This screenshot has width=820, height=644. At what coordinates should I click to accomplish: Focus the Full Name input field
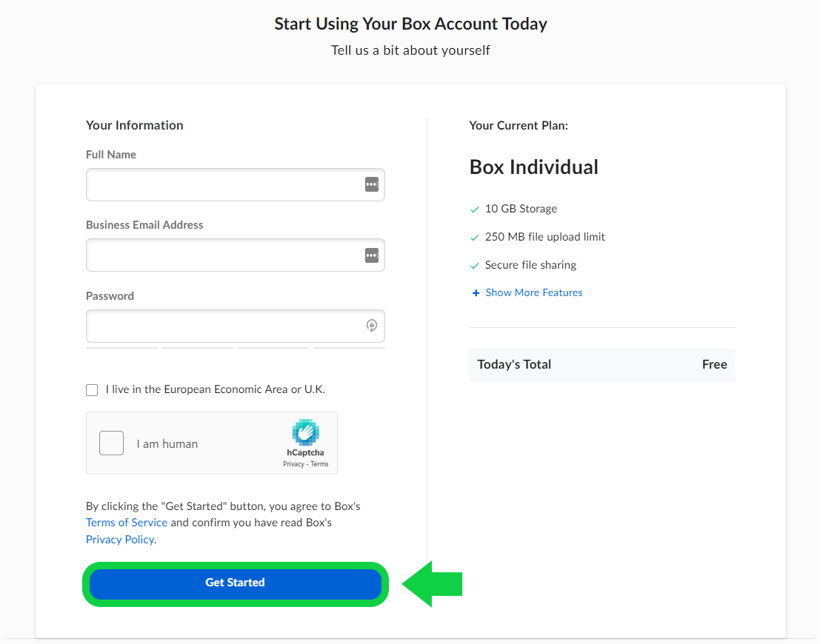[236, 184]
